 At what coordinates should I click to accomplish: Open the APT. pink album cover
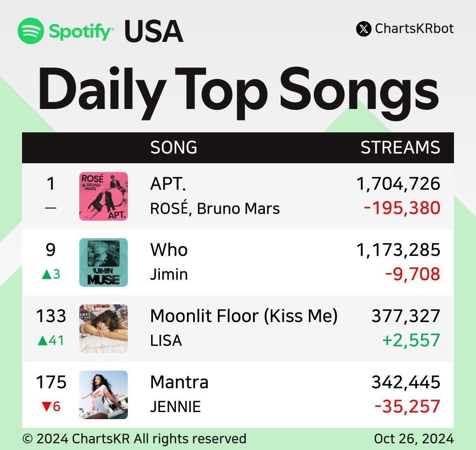pyautogui.click(x=104, y=196)
